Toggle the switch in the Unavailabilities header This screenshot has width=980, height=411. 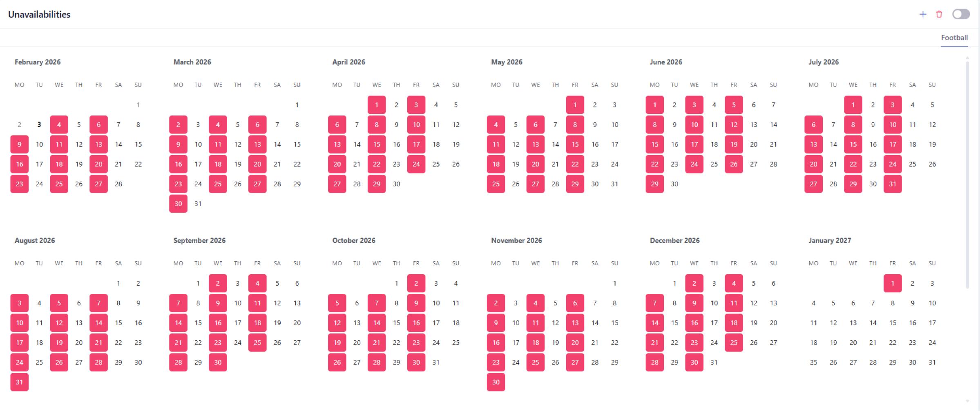960,14
